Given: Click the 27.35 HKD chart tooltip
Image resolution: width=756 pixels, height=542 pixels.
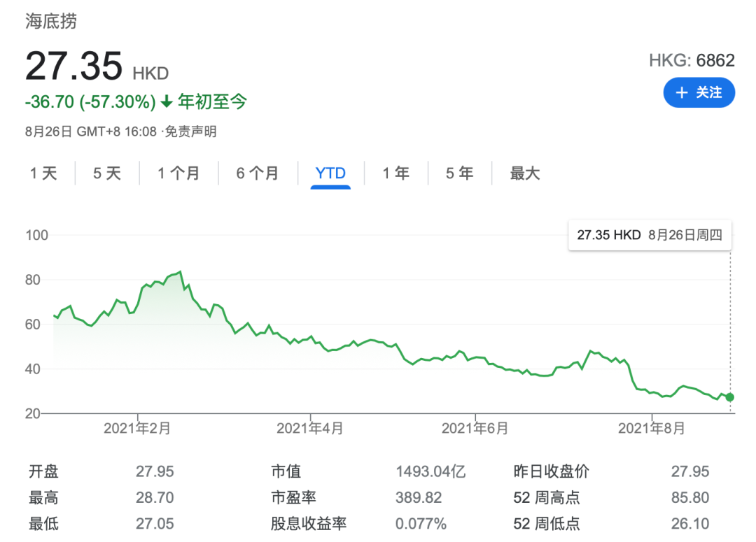Looking at the screenshot, I should (650, 235).
